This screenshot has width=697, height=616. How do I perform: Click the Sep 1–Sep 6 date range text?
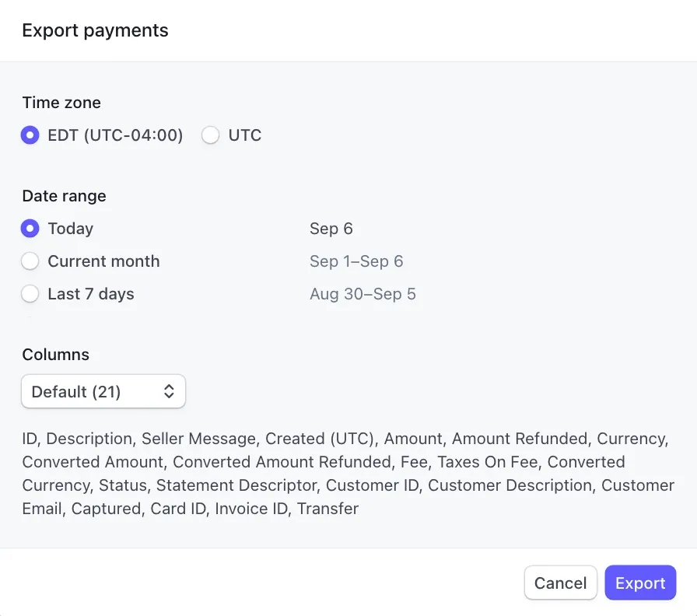[356, 261]
